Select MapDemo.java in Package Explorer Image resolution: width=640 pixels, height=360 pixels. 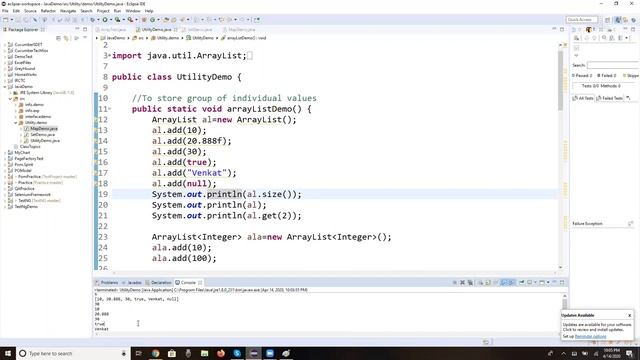(43, 129)
